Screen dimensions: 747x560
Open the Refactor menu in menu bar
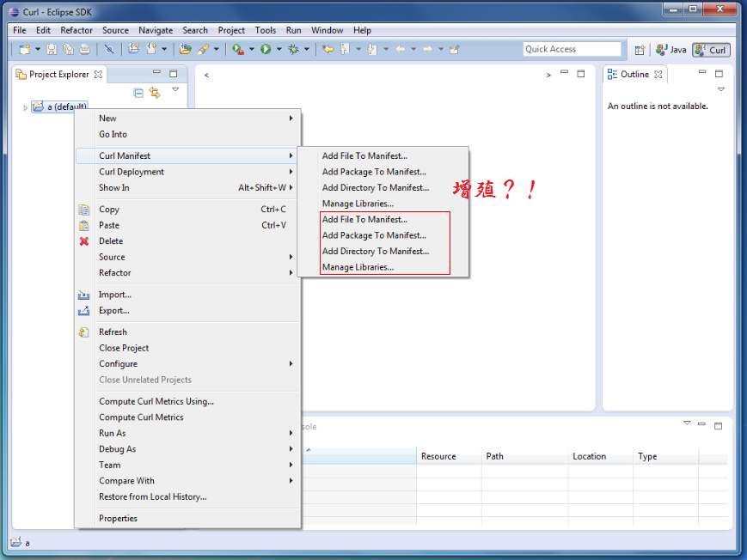(x=77, y=30)
